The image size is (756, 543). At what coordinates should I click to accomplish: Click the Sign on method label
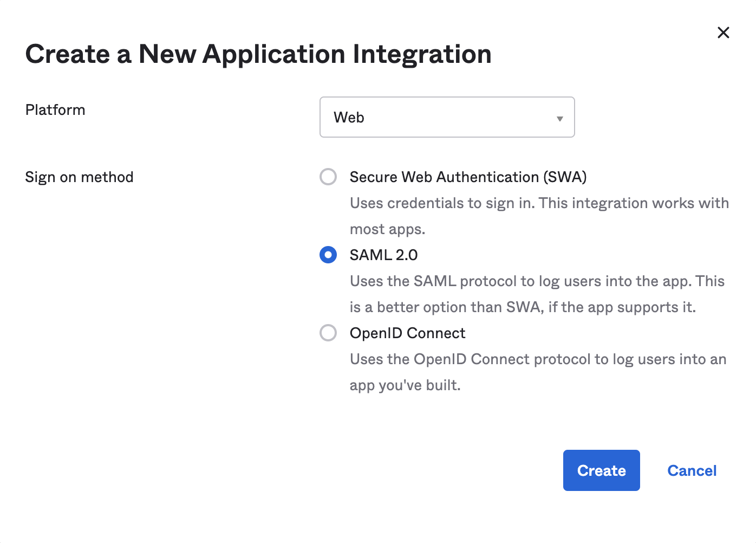[x=79, y=177]
